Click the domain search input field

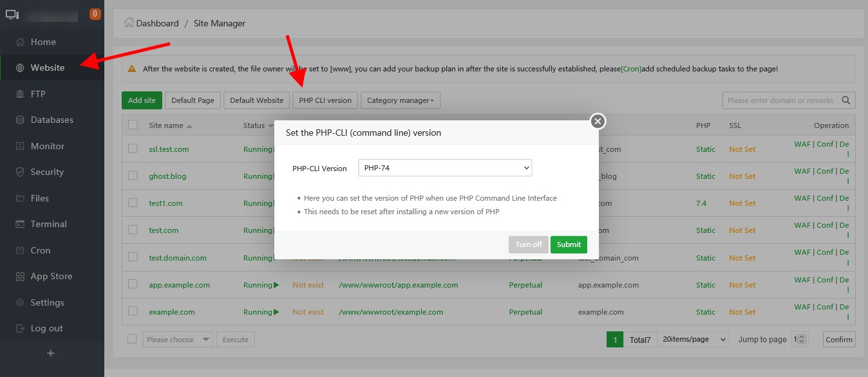[x=779, y=100]
